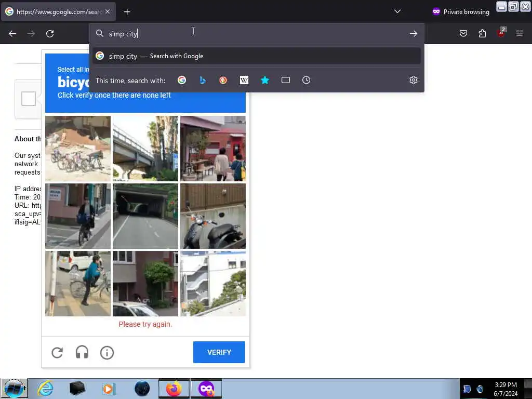Open the Firefox private browsing taskbar icon
Image resolution: width=532 pixels, height=399 pixels.
pos(206,389)
